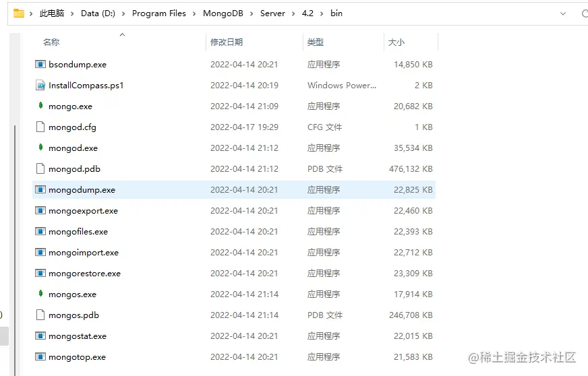This screenshot has height=376, width=588.
Task: Select the file name mongorestore.exe
Action: pyautogui.click(x=84, y=274)
